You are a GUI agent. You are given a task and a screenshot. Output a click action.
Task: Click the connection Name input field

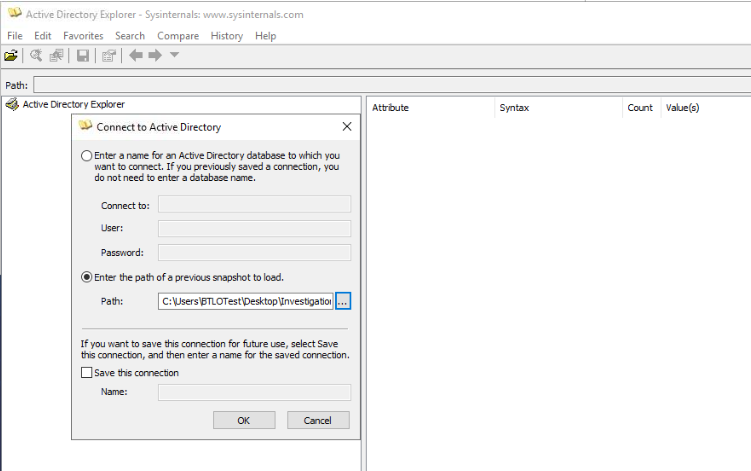point(254,392)
